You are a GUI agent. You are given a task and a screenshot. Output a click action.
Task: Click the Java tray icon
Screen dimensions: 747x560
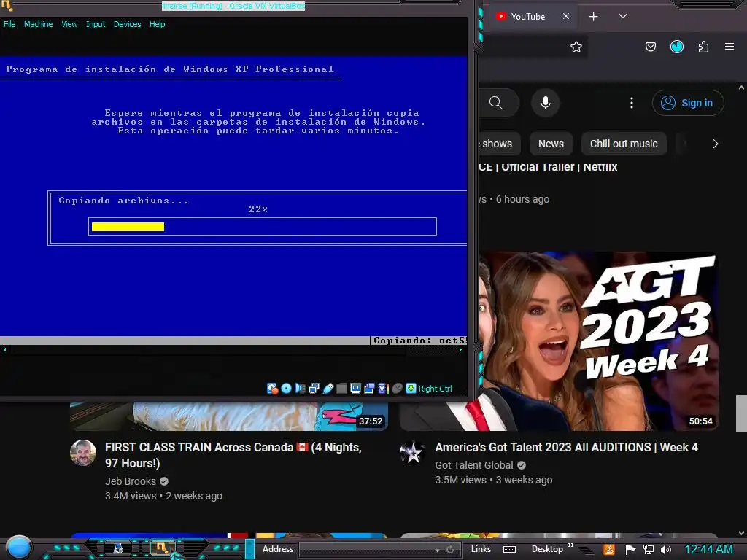[x=609, y=550]
